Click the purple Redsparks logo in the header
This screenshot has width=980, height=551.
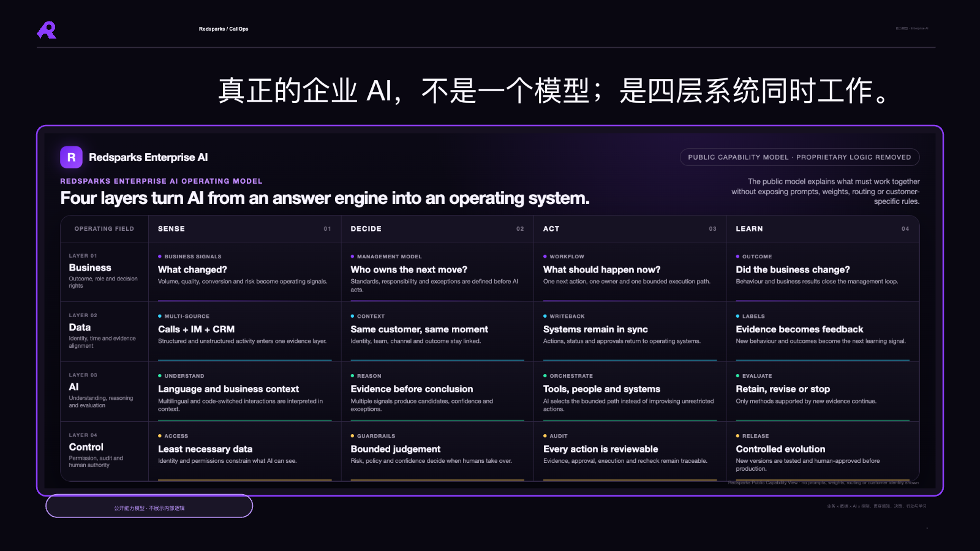pyautogui.click(x=47, y=30)
